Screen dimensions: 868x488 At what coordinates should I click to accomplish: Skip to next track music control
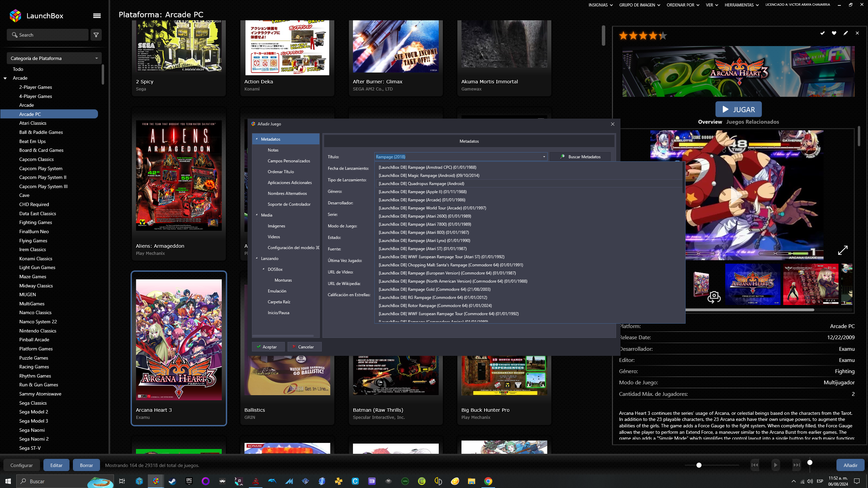(796, 465)
